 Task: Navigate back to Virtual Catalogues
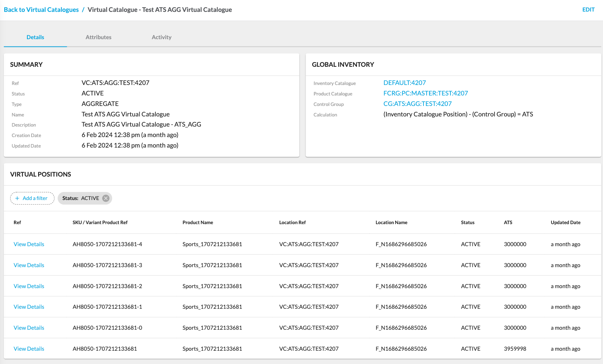[x=41, y=9]
